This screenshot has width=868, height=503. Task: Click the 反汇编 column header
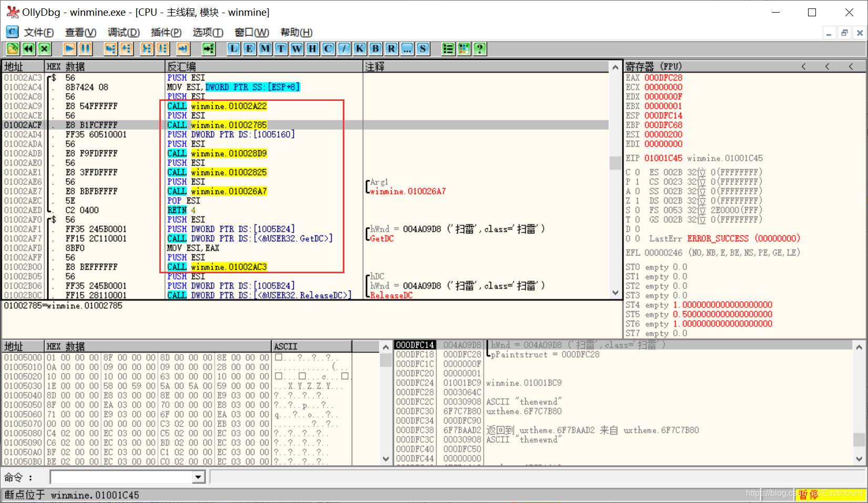(264, 67)
